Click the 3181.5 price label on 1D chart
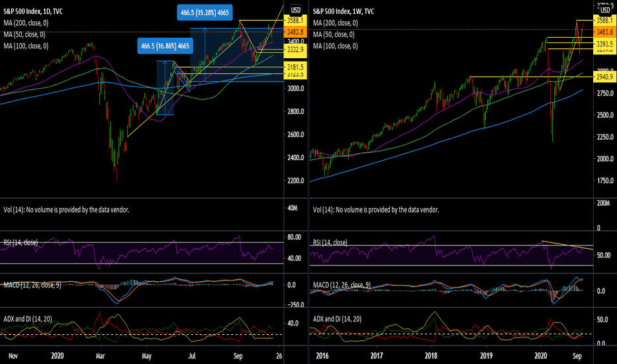 (295, 67)
